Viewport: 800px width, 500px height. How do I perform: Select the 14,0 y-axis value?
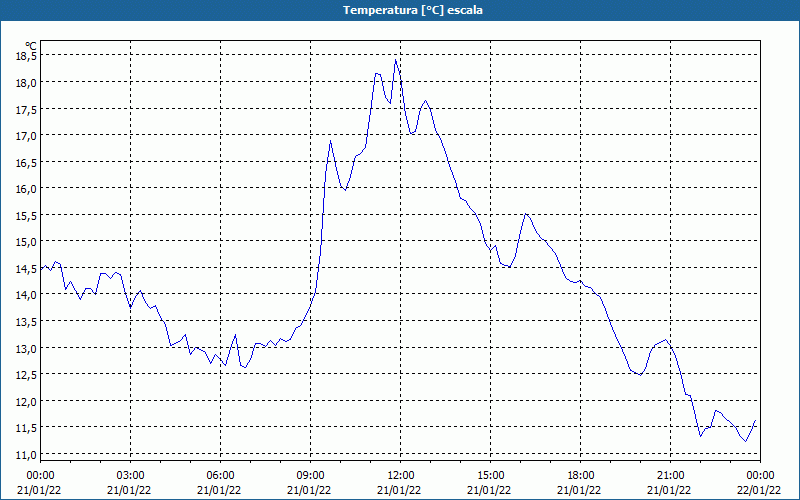point(27,295)
